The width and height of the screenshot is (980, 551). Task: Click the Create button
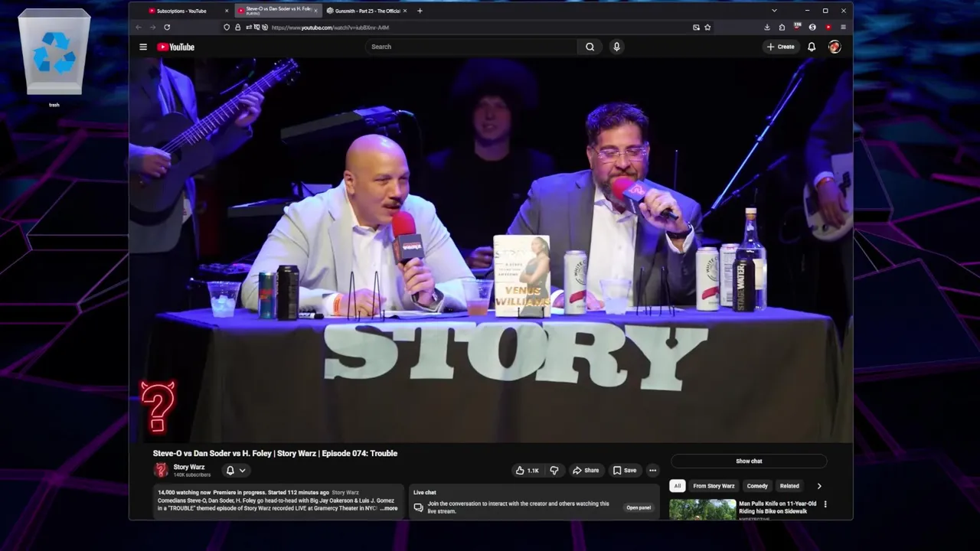(781, 47)
